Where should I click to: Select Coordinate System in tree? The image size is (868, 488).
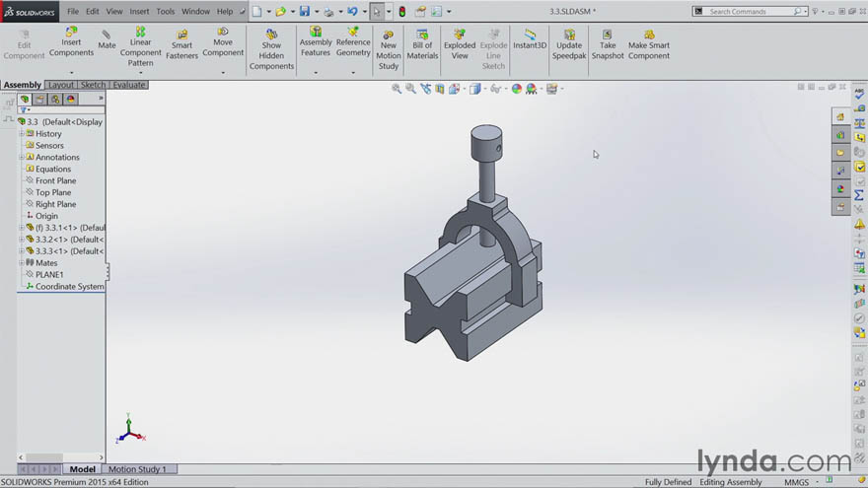(69, 286)
